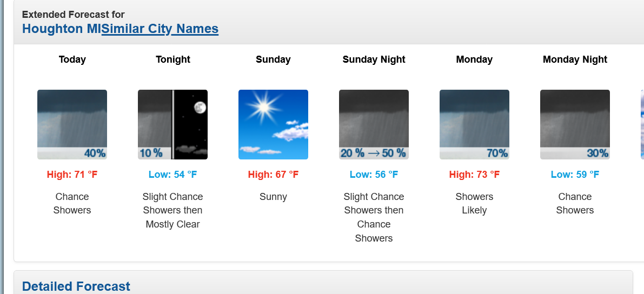Click the Detailed Forecast heading
The width and height of the screenshot is (644, 294).
tap(76, 286)
